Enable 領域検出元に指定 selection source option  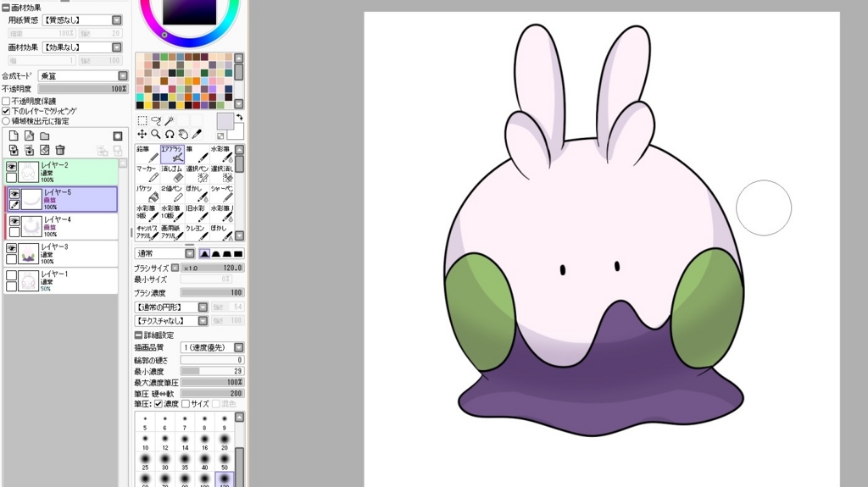click(6, 120)
